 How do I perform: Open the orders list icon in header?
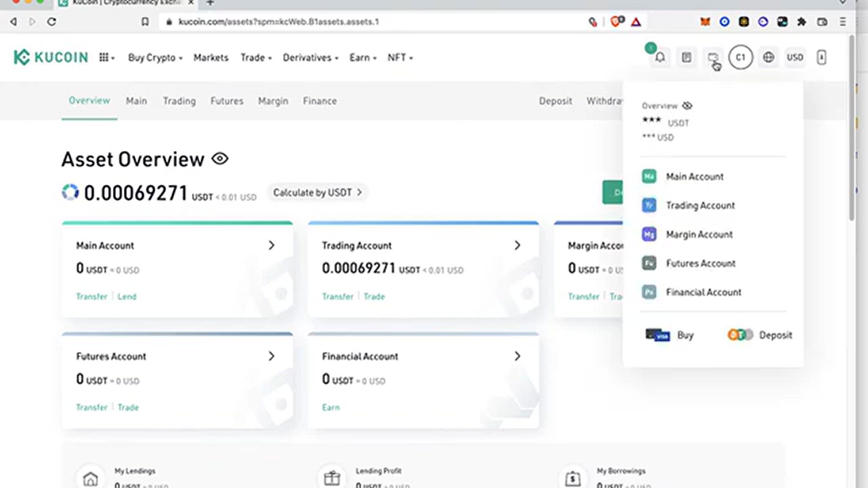point(687,57)
